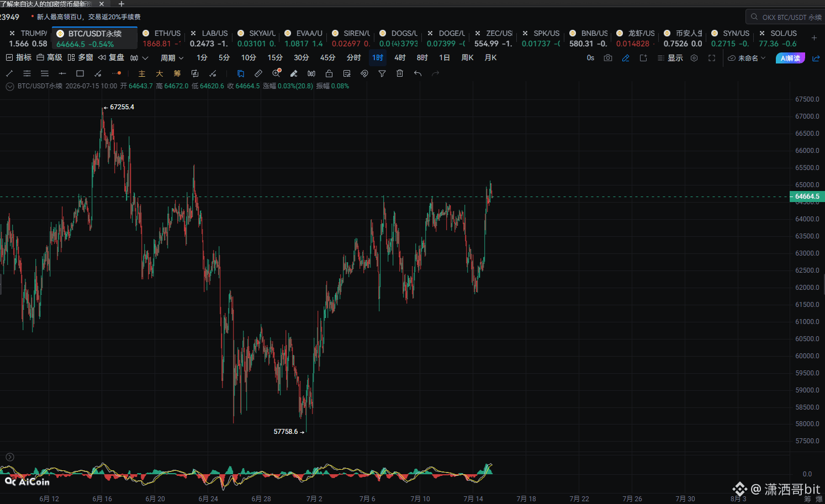Take a chart screenshot with camera icon
825x504 pixels.
608,58
